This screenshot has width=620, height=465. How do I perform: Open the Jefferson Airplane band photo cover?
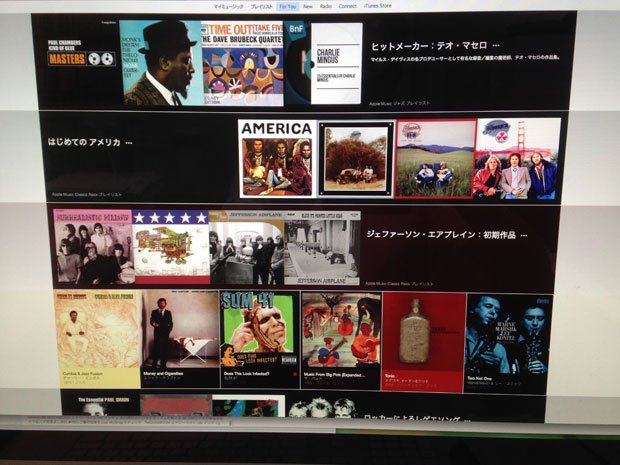tap(247, 247)
